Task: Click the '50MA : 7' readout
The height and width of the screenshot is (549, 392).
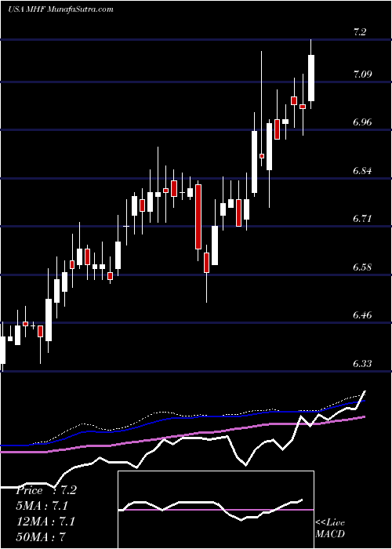Action: tap(41, 536)
